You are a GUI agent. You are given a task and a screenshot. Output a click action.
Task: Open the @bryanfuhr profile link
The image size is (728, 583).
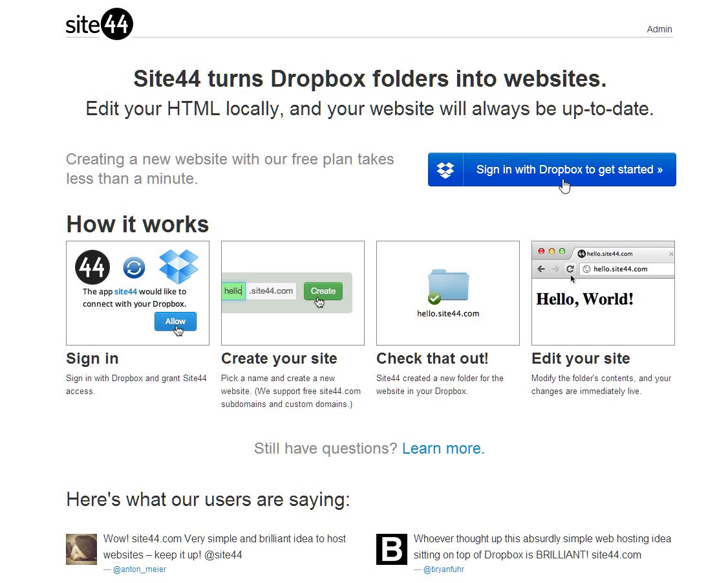pyautogui.click(x=444, y=569)
